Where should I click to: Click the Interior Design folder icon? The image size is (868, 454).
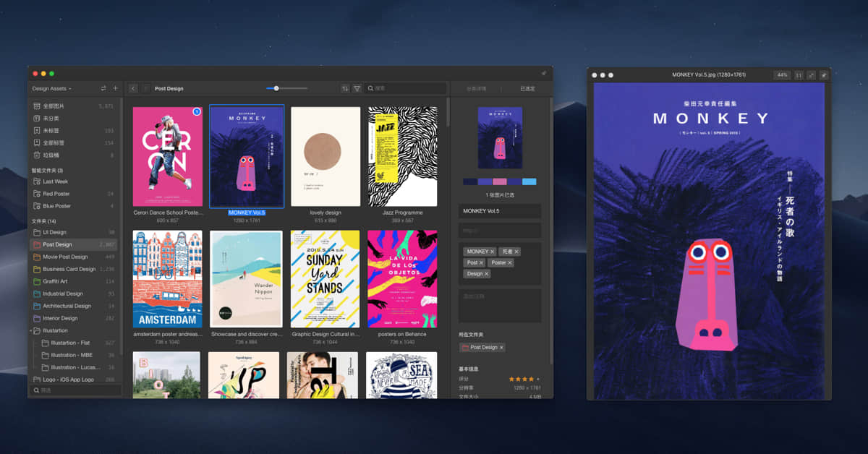pos(37,318)
